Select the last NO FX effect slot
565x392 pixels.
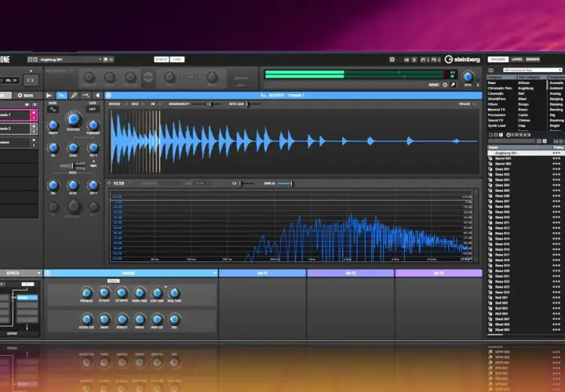point(439,274)
